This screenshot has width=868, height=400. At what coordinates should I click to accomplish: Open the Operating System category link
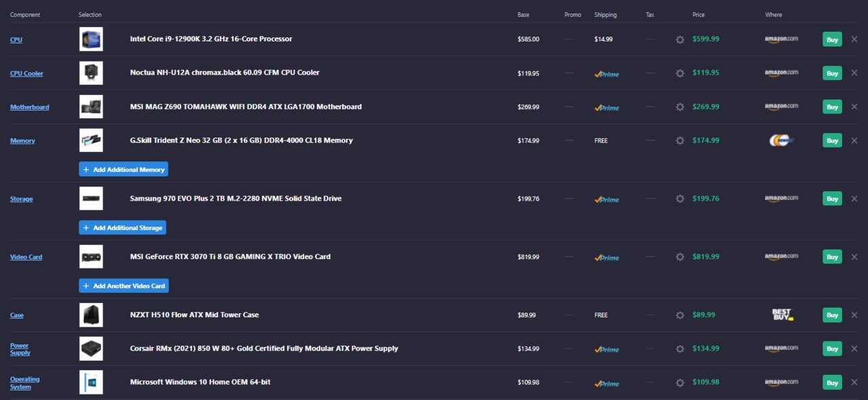point(25,383)
